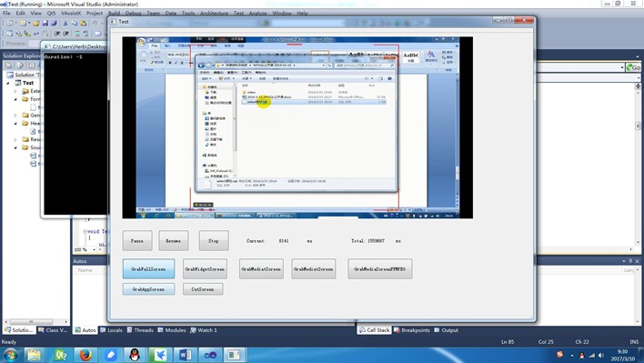
Task: Click the Visual Studio taskbar icon
Action: 210,355
